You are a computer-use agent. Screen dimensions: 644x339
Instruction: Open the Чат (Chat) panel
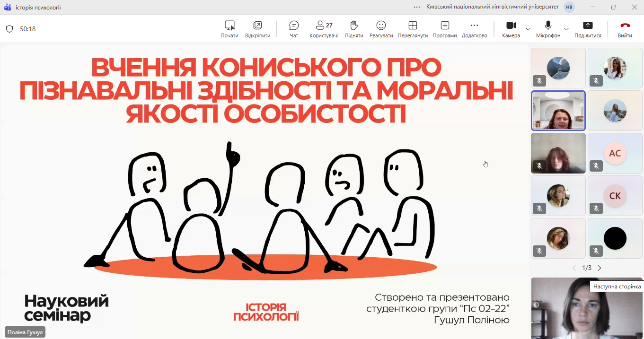point(294,29)
